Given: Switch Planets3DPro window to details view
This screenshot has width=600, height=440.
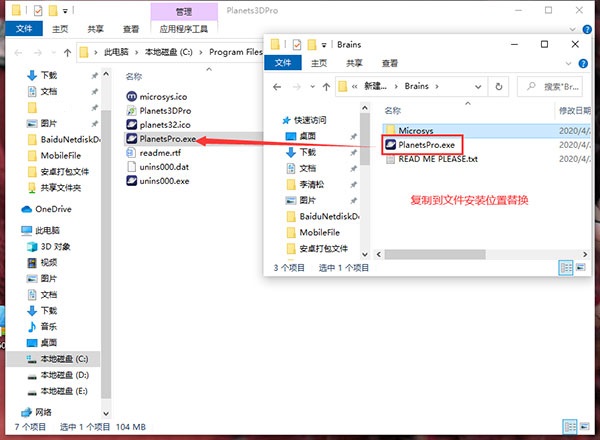Looking at the screenshot, I should 570,427.
